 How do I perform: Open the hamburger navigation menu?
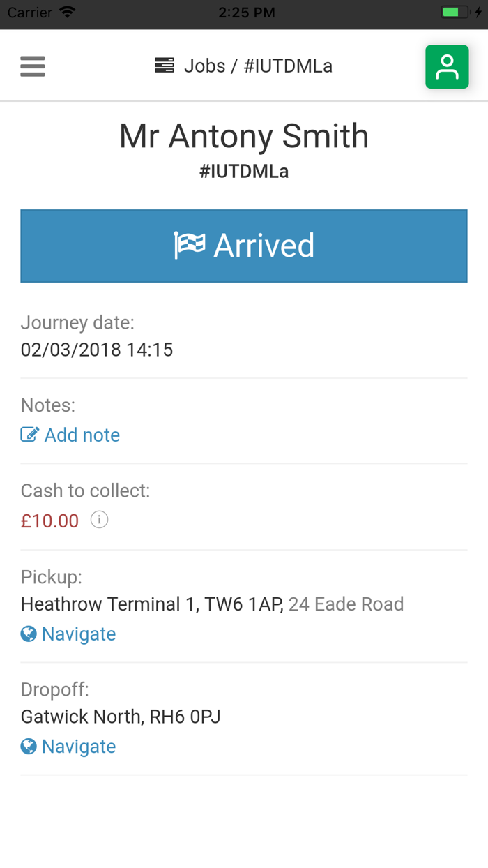coord(32,66)
